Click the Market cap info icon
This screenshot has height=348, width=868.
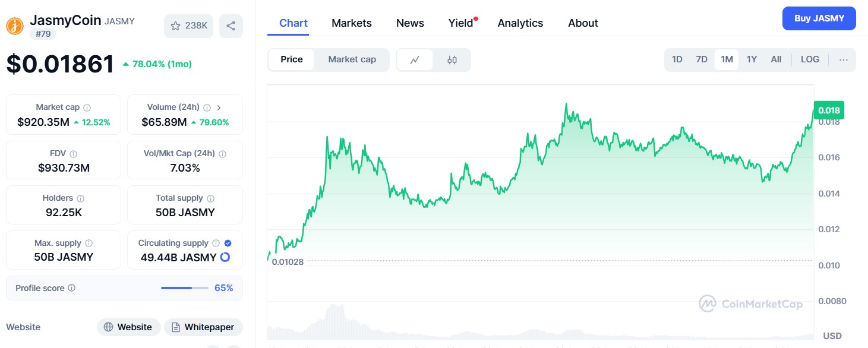tap(88, 106)
